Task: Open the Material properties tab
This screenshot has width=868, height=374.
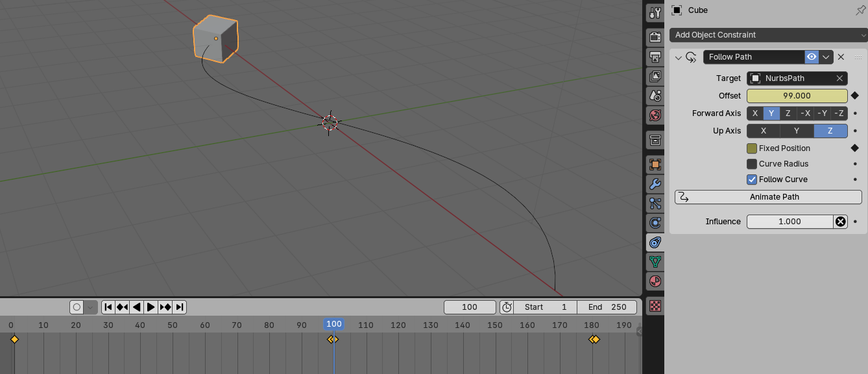Action: click(x=655, y=281)
